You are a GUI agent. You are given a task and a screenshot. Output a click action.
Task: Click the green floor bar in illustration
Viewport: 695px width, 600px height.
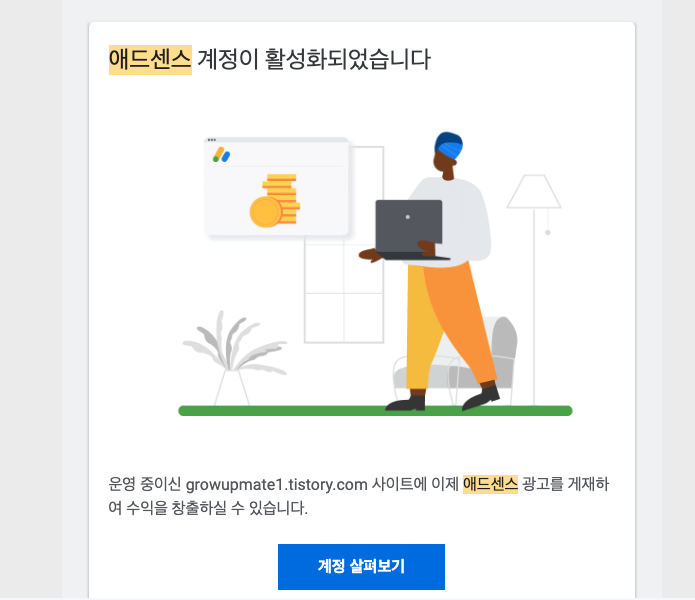[375, 411]
